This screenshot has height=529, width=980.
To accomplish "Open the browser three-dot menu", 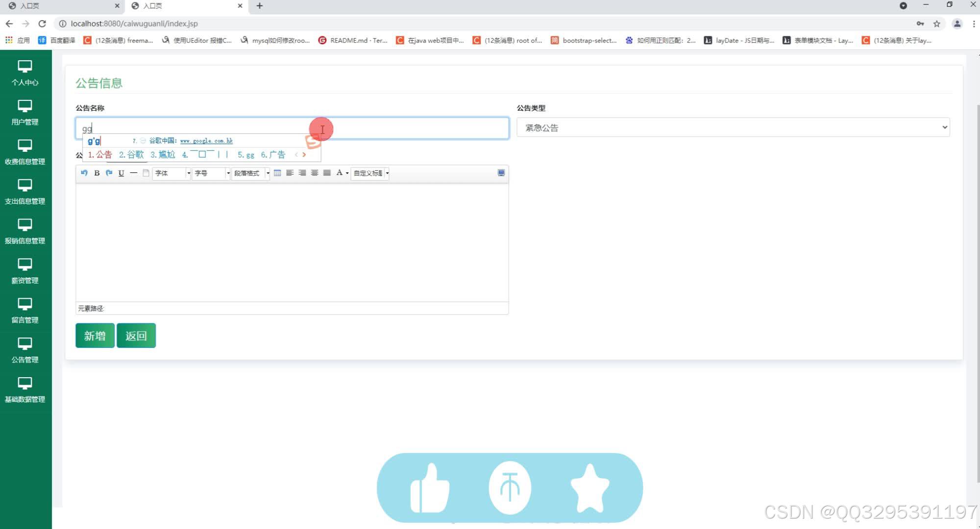I will pyautogui.click(x=974, y=24).
